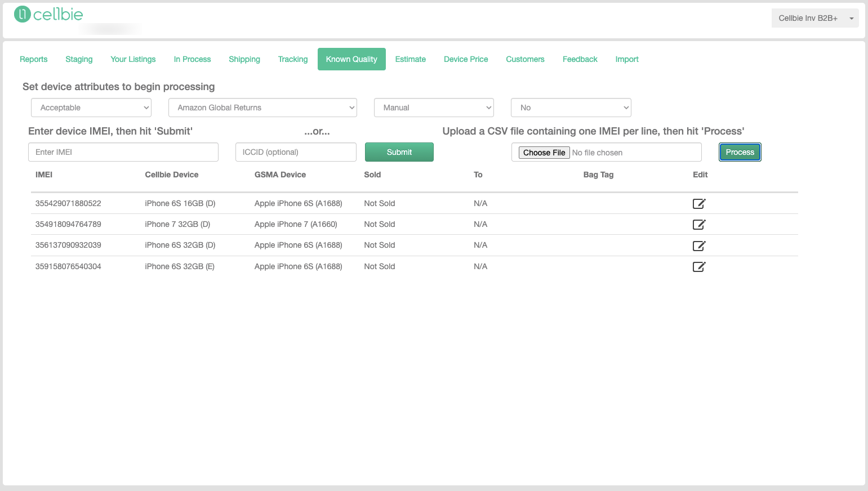868x491 pixels.
Task: Open the Amazon Global Returns source dropdown
Action: coord(262,108)
